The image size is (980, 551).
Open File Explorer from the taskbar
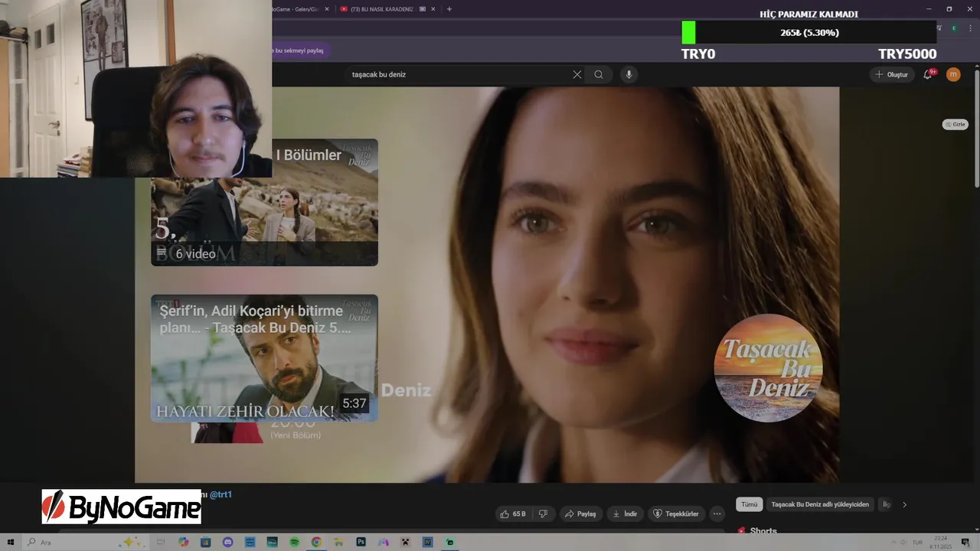coord(338,542)
